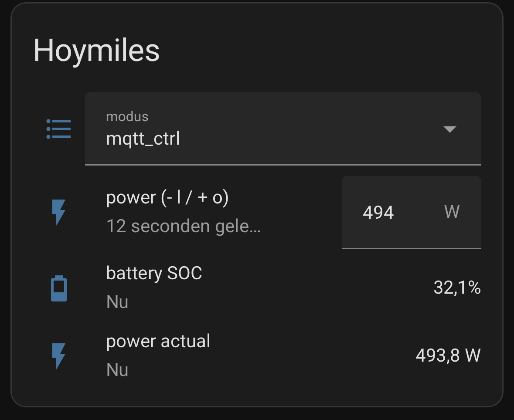Open battery SOC entity details
The width and height of the screenshot is (514, 420).
[x=154, y=273]
